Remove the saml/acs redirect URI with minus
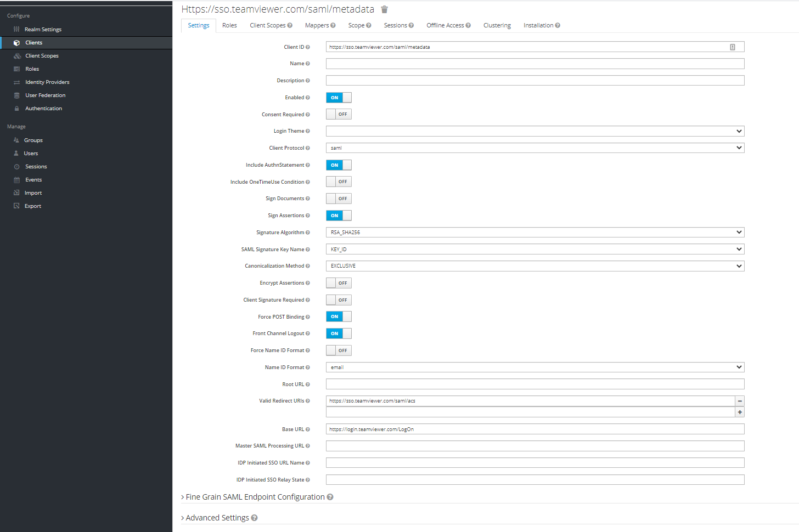 (740, 401)
